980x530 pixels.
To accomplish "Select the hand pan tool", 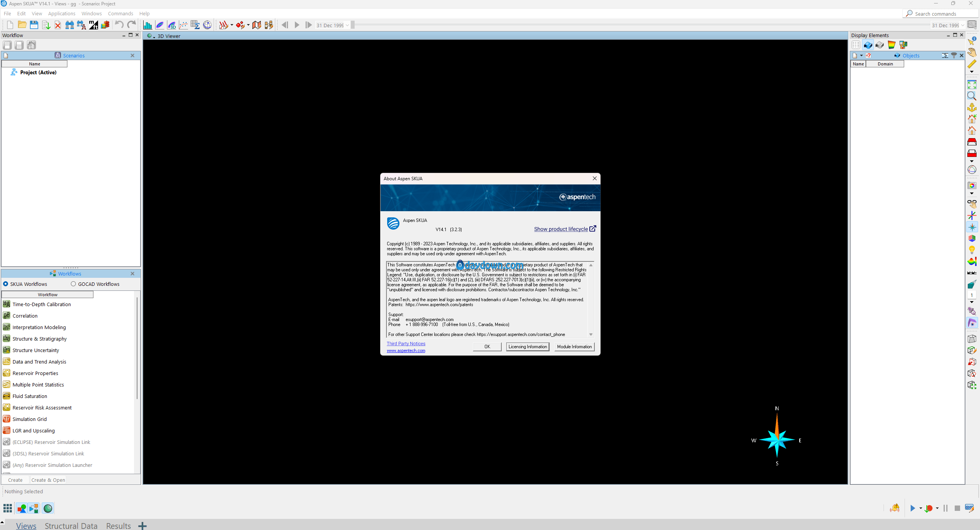I will tap(972, 52).
